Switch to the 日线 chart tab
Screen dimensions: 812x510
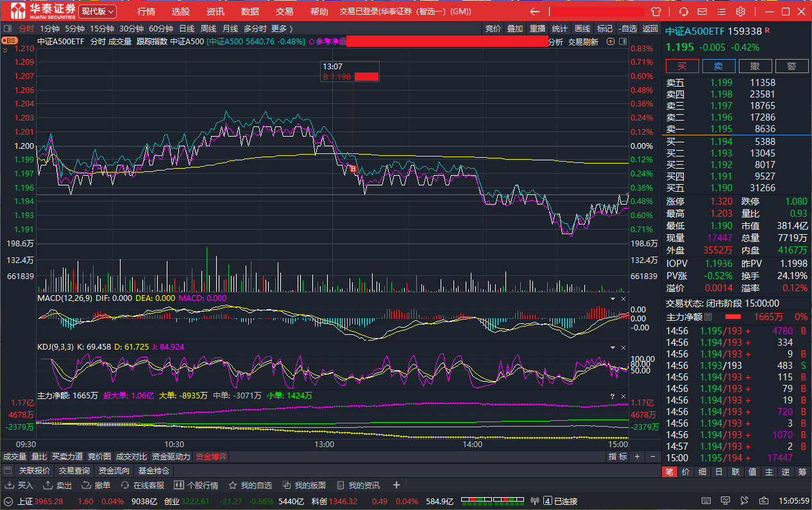(187, 28)
